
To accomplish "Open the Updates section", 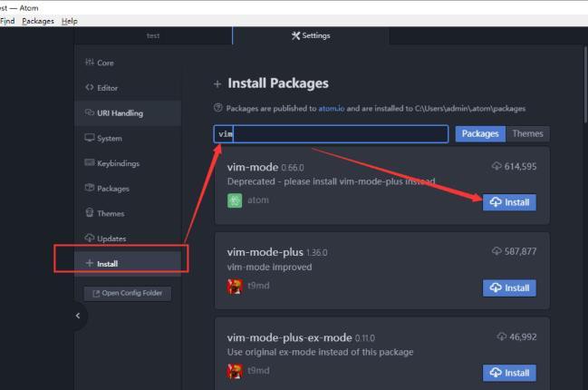I will point(128,239).
